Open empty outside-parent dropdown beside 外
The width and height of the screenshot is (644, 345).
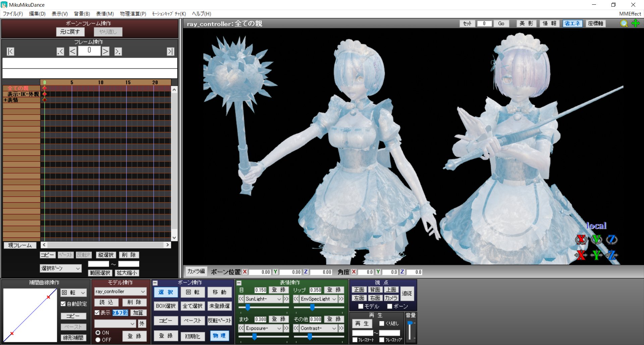coord(115,324)
